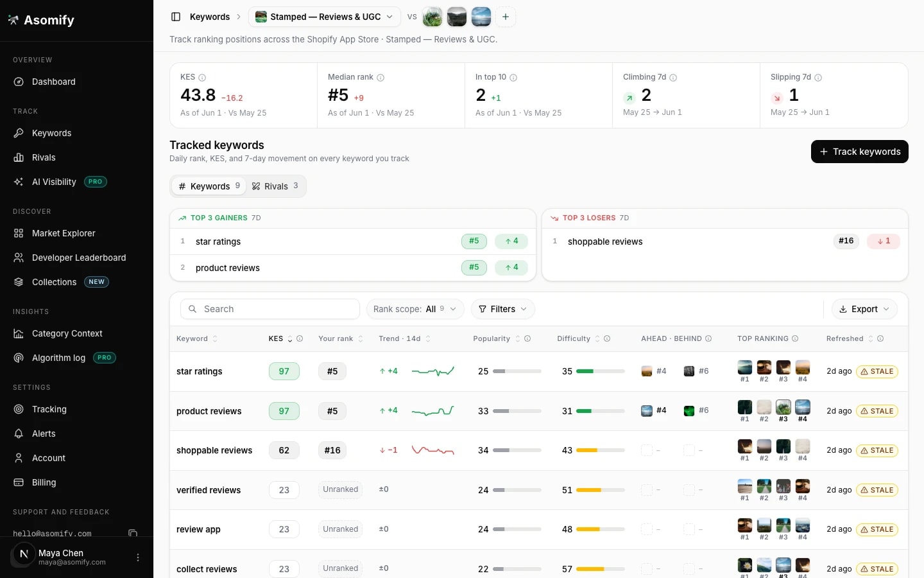Toggle the sidebar panel icon
924x578 pixels.
[x=176, y=17]
